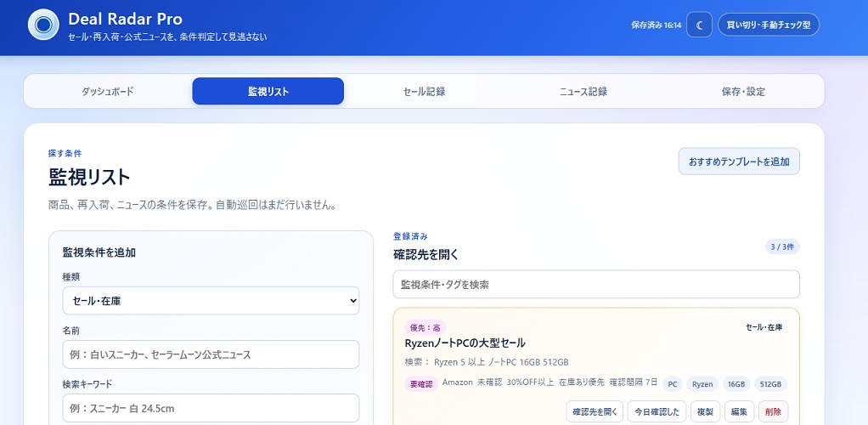
Task: Select the 監視リスト tab
Action: [268, 92]
